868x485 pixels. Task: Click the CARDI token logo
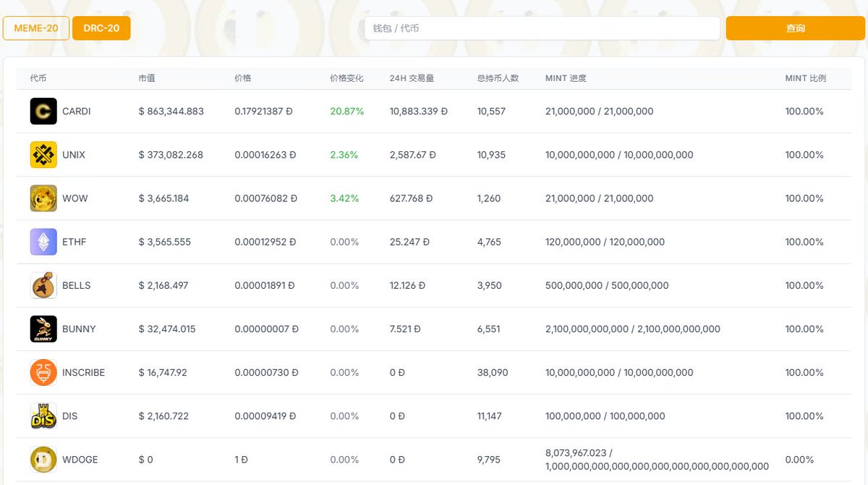click(43, 111)
